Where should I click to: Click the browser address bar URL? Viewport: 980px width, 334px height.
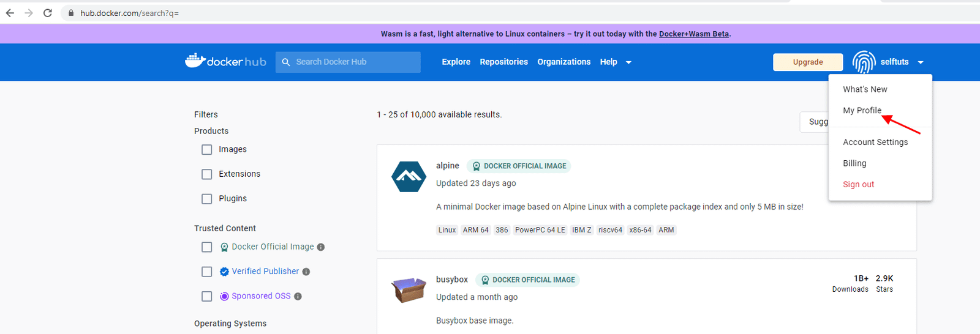click(x=130, y=13)
